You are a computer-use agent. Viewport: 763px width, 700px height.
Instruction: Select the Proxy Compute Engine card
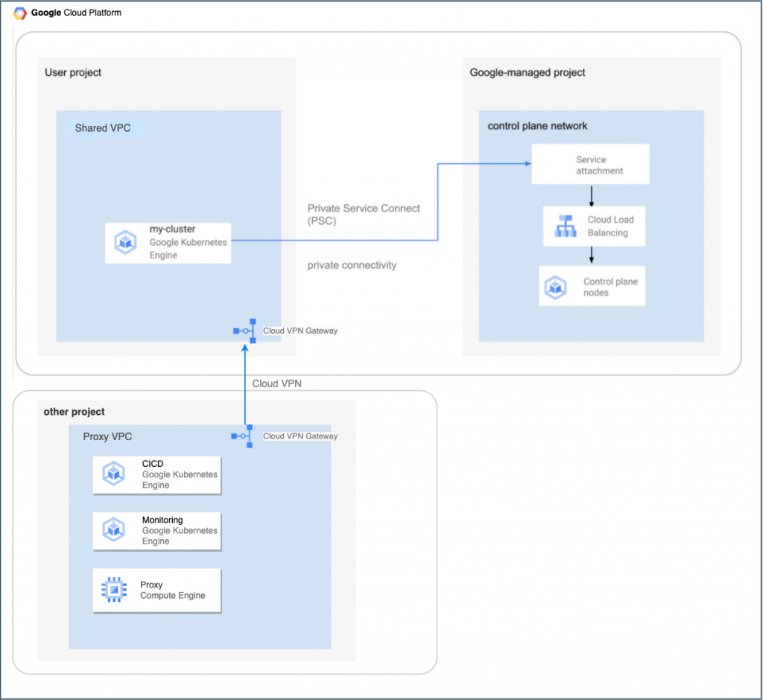(156, 590)
